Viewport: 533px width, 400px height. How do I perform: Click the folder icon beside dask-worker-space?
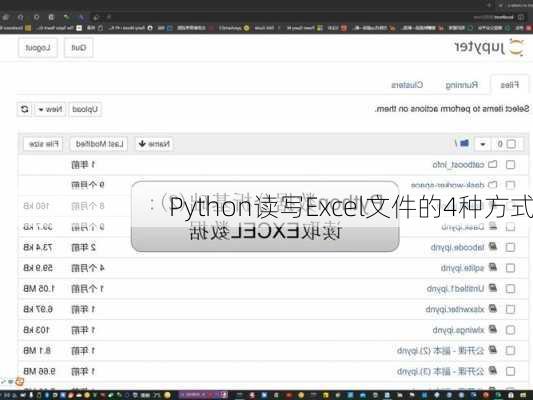tap(493, 185)
